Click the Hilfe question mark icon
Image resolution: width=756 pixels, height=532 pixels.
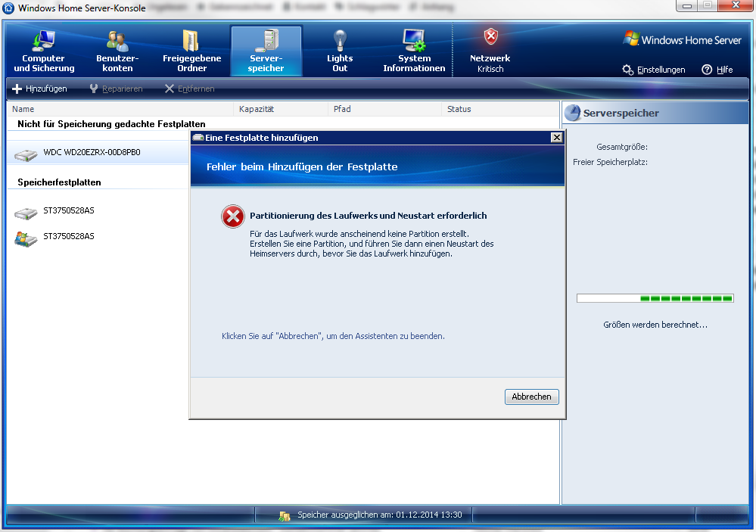pos(707,70)
